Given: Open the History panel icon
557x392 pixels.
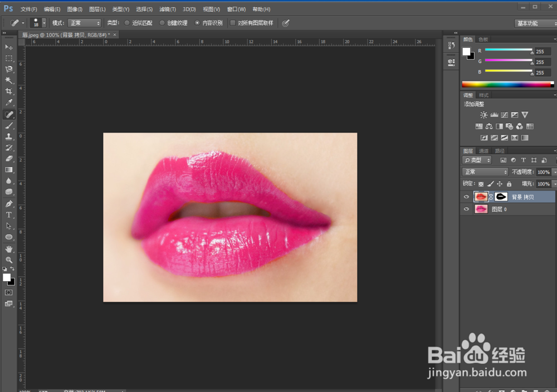Looking at the screenshot, I should [x=451, y=45].
